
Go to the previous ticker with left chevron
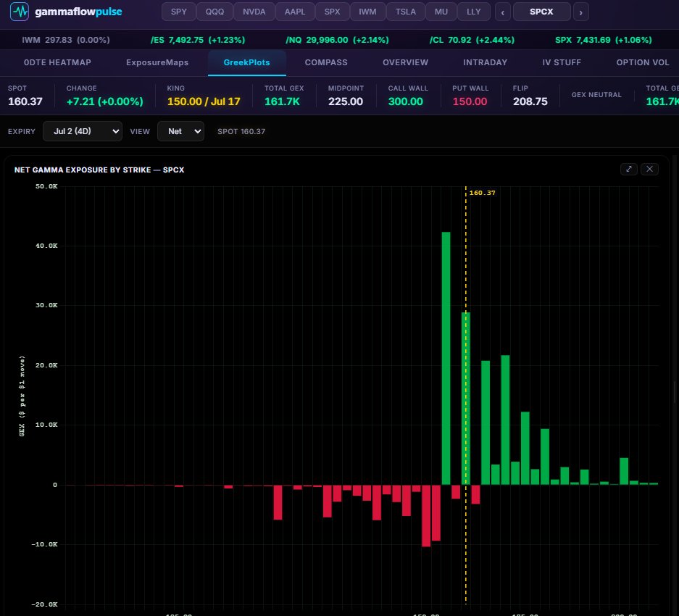click(x=503, y=12)
